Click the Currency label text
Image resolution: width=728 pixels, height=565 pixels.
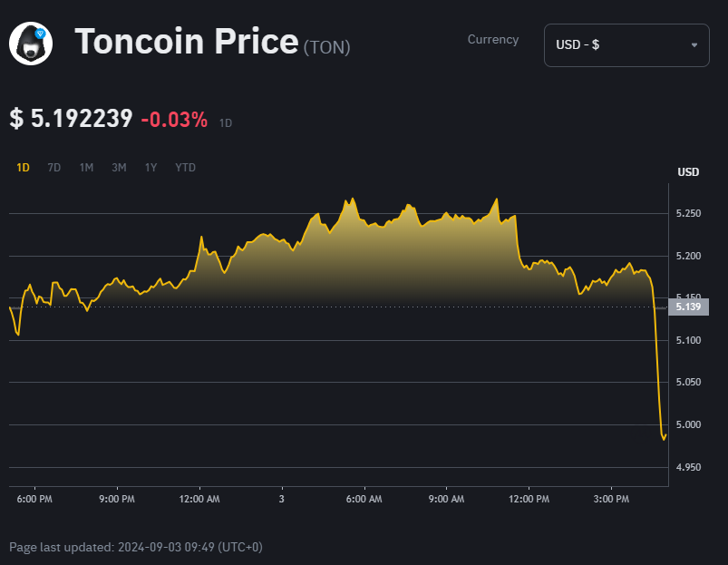(x=493, y=40)
